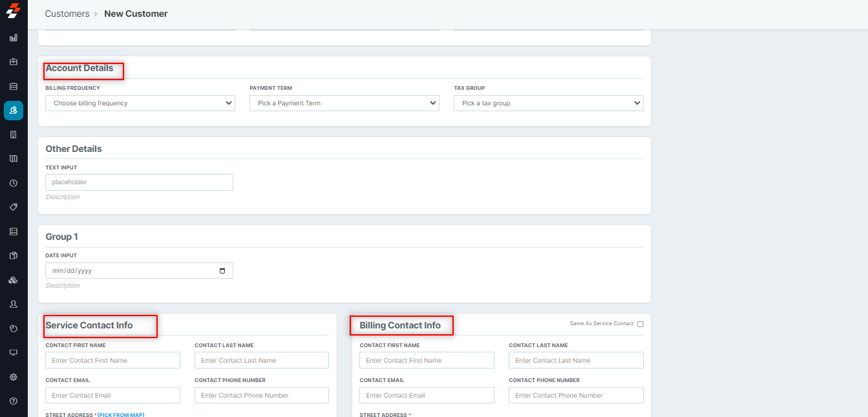
Task: Click the Pick From Map link
Action: point(121,414)
